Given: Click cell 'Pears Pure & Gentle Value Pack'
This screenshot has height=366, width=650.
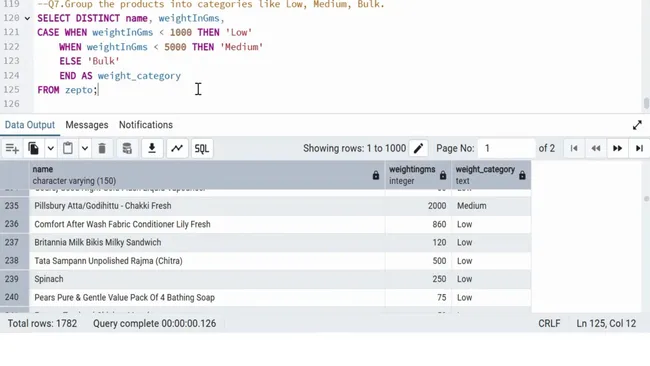Looking at the screenshot, I should (207, 297).
